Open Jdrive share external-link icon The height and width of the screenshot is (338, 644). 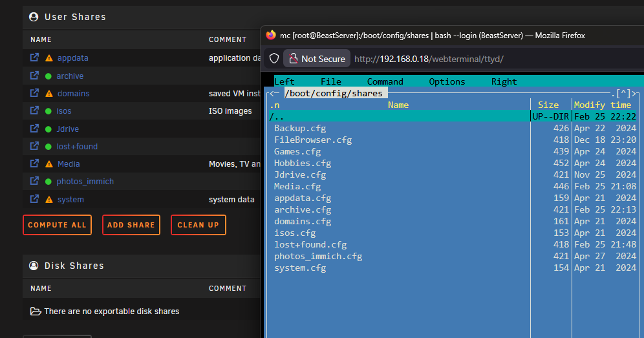pyautogui.click(x=34, y=129)
